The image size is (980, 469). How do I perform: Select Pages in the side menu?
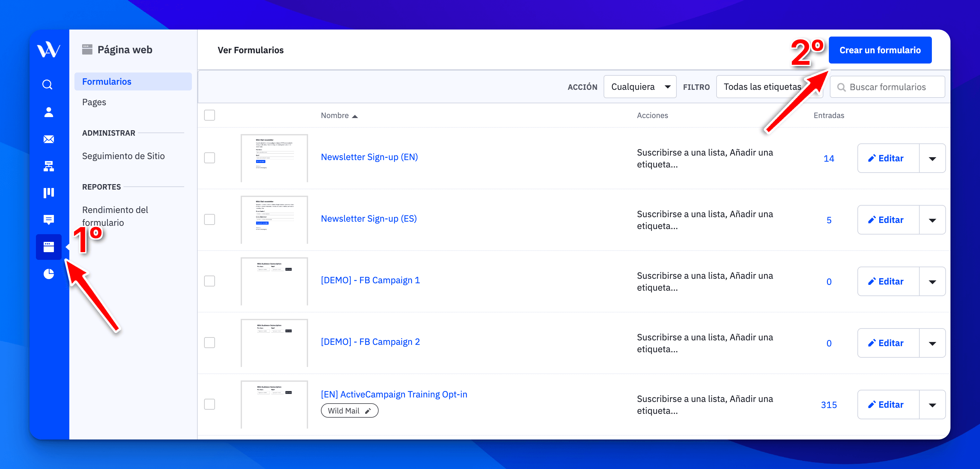pos(94,102)
